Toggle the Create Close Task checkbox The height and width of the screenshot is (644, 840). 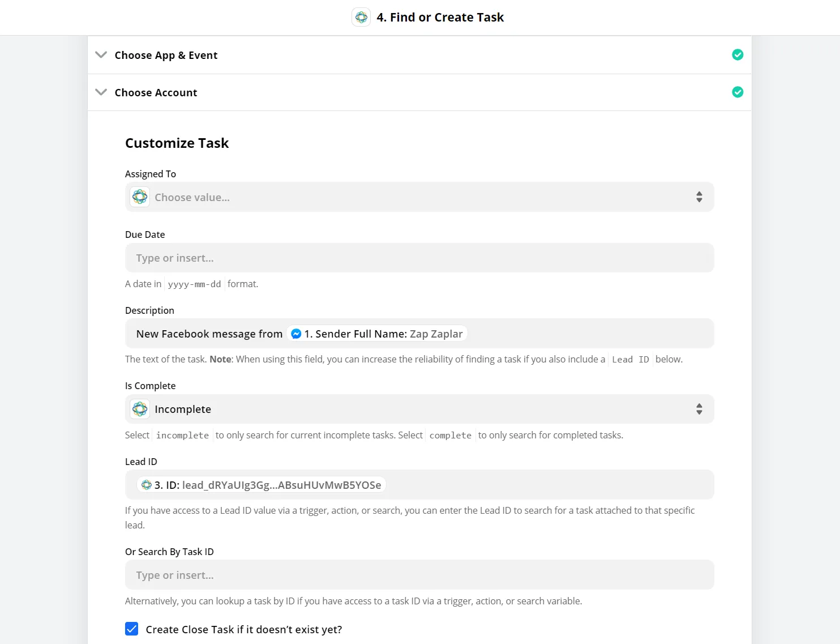pos(132,629)
